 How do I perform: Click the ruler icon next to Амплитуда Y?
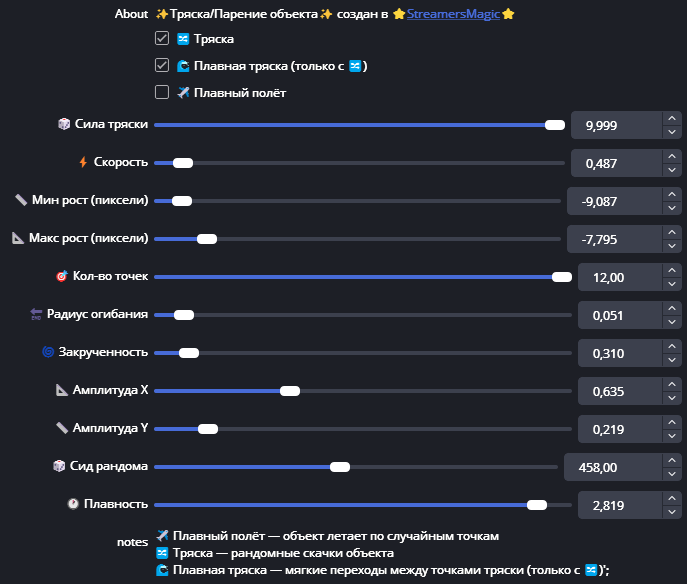click(x=63, y=428)
